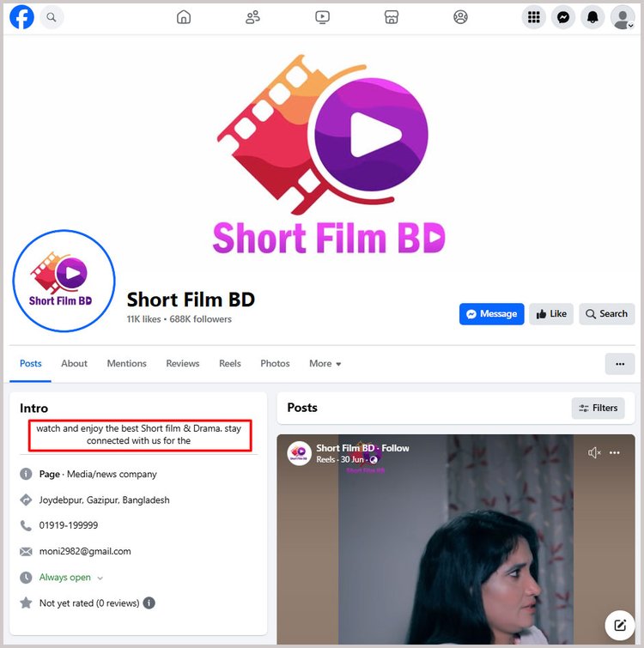Image resolution: width=644 pixels, height=648 pixels.
Task: Click the Reels label under post author
Action: [x=325, y=459]
